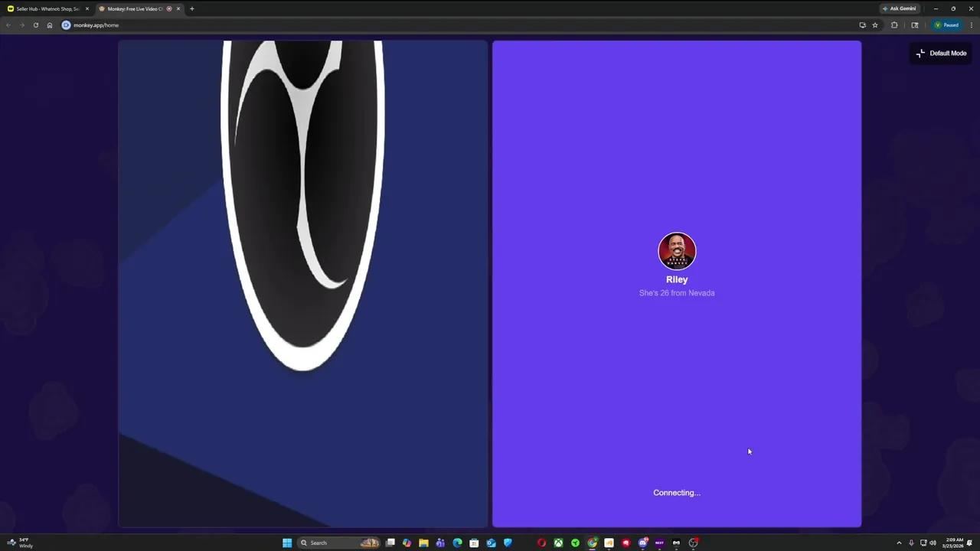This screenshot has height=551, width=980.
Task: Click the Connecting... status text
Action: [677, 493]
